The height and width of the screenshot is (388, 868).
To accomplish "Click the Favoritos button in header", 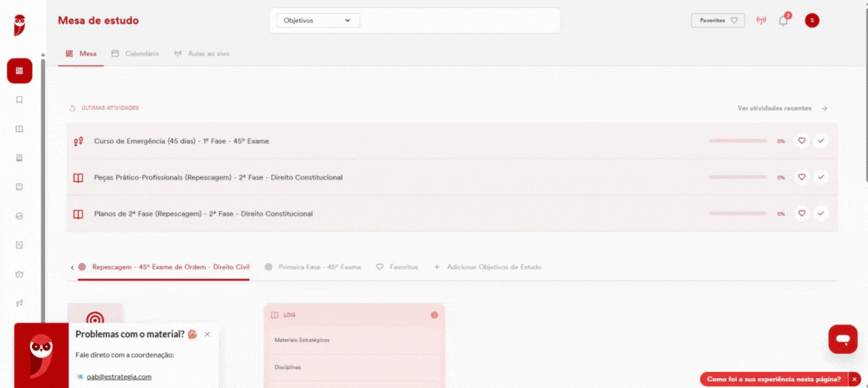I will [x=718, y=21].
